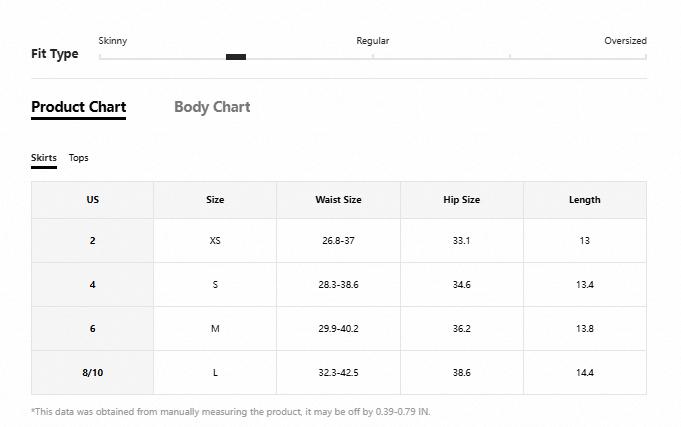Select the US size 2 row

coord(339,241)
